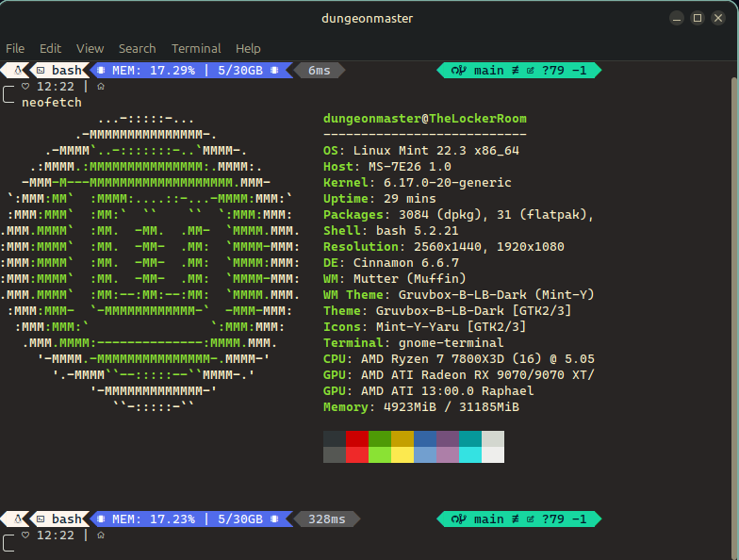Image resolution: width=739 pixels, height=560 pixels.
Task: Close the dungeonmaster terminal window
Action: (718, 19)
